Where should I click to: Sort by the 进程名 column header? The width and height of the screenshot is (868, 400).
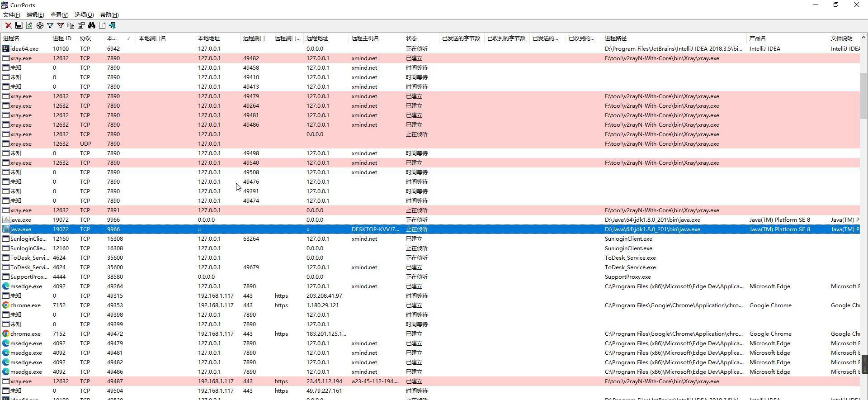pyautogui.click(x=25, y=38)
